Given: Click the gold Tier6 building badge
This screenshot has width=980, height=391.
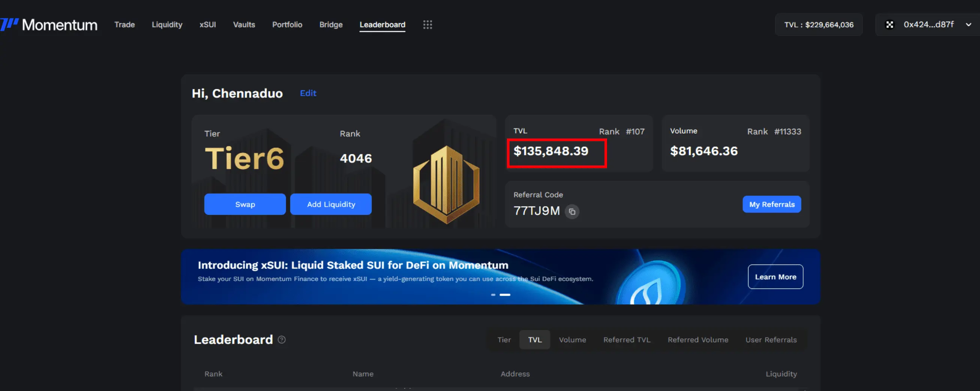Looking at the screenshot, I should click(446, 185).
